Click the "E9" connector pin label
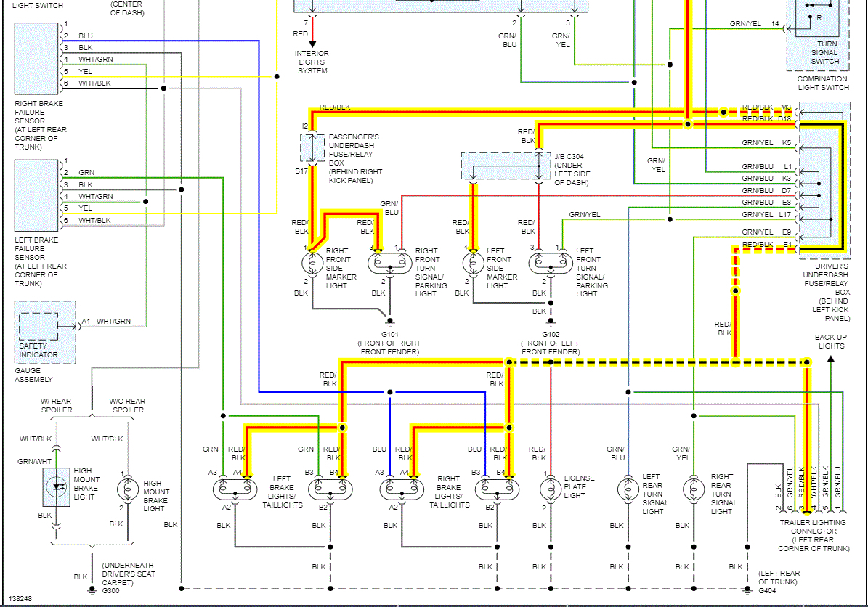This screenshot has width=868, height=607. (787, 232)
